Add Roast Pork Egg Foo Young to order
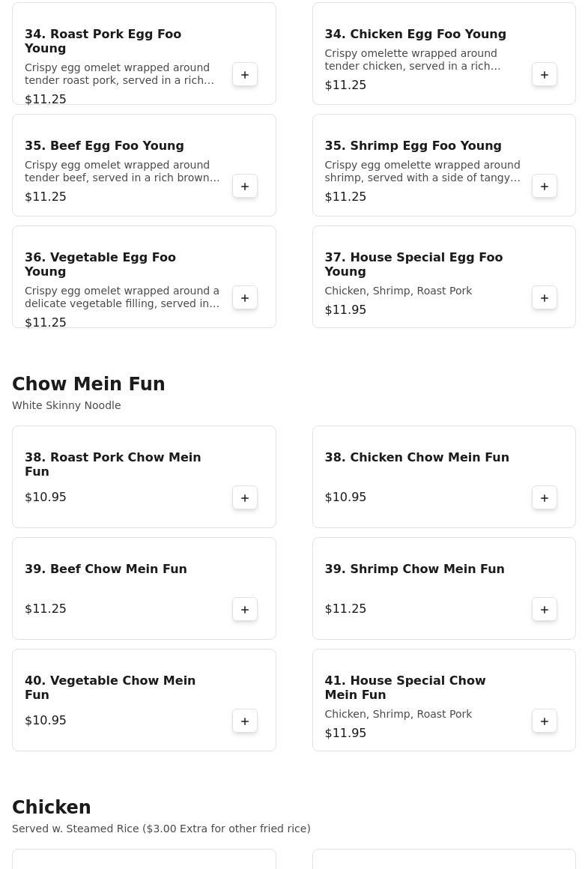This screenshot has width=588, height=869. [245, 75]
